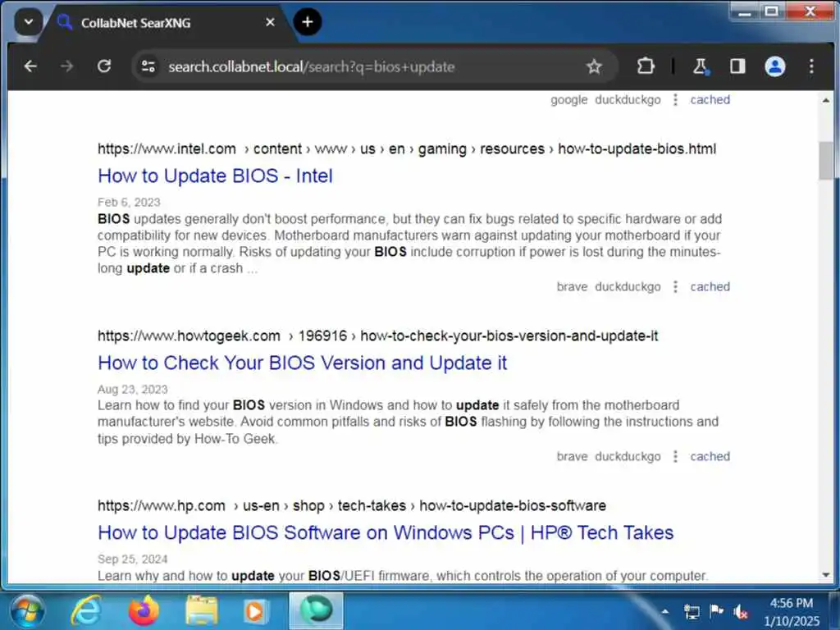Launch Firefox from the taskbar
The height and width of the screenshot is (630, 840).
[x=144, y=610]
